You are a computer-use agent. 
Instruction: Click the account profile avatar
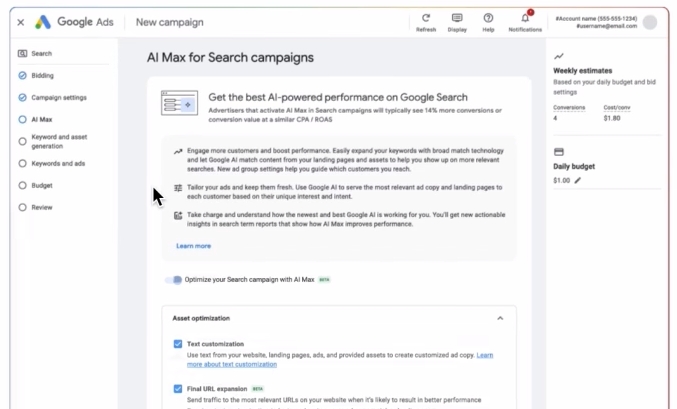click(650, 22)
